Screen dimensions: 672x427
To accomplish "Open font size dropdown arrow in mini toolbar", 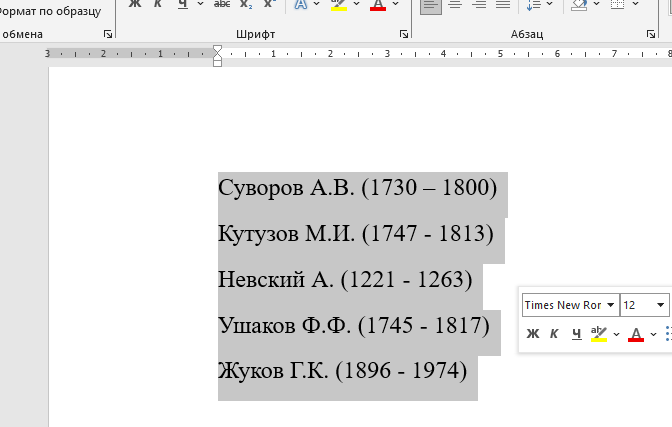I will tap(660, 305).
